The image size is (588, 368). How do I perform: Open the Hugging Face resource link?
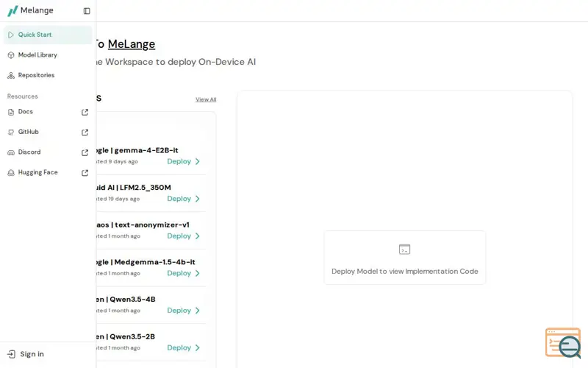(x=48, y=172)
